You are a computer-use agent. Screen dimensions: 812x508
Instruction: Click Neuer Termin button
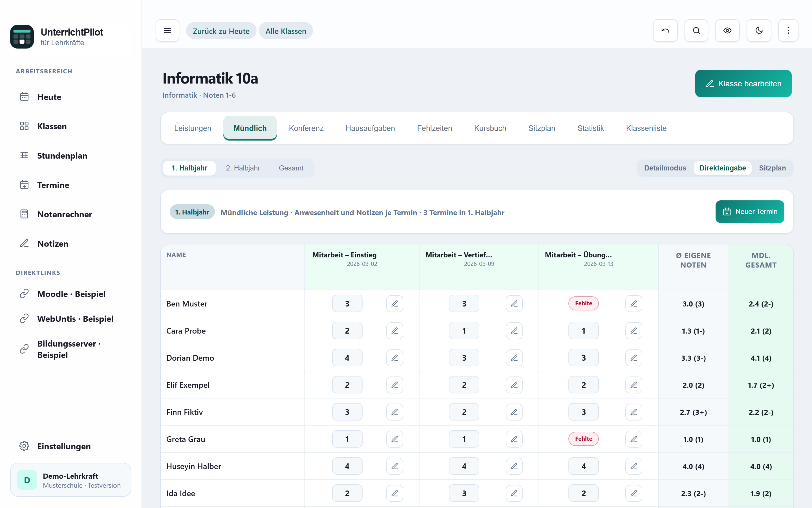pos(750,212)
